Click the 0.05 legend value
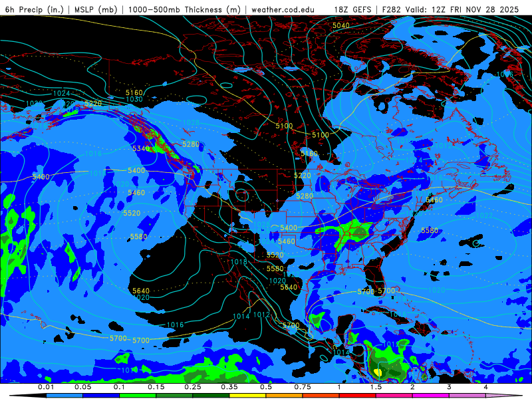This screenshot has height=399, width=532. pyautogui.click(x=82, y=387)
